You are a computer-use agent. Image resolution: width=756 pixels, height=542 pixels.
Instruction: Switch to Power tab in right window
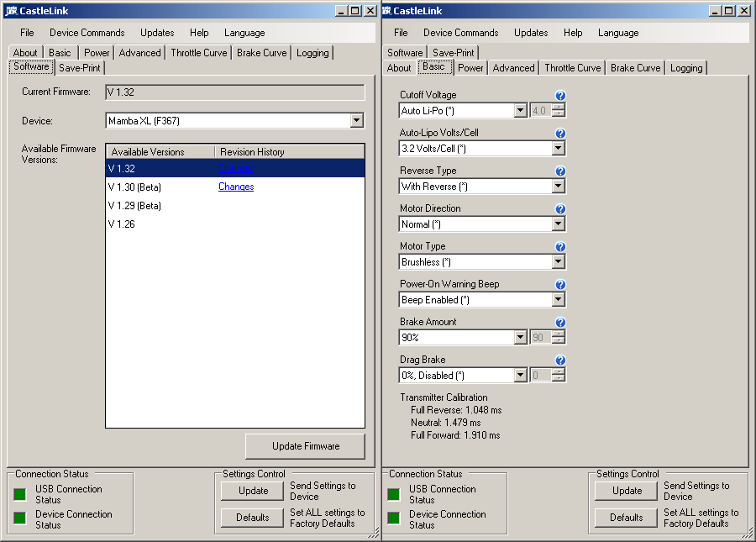click(x=470, y=68)
